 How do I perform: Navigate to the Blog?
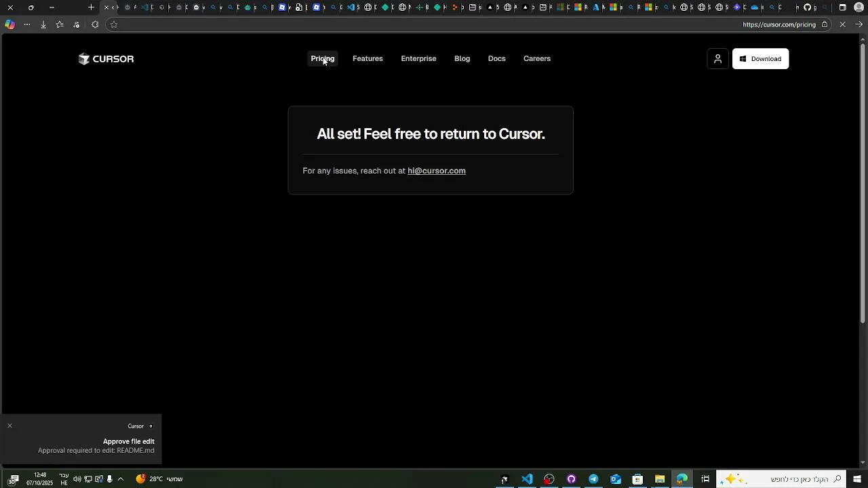tap(462, 59)
